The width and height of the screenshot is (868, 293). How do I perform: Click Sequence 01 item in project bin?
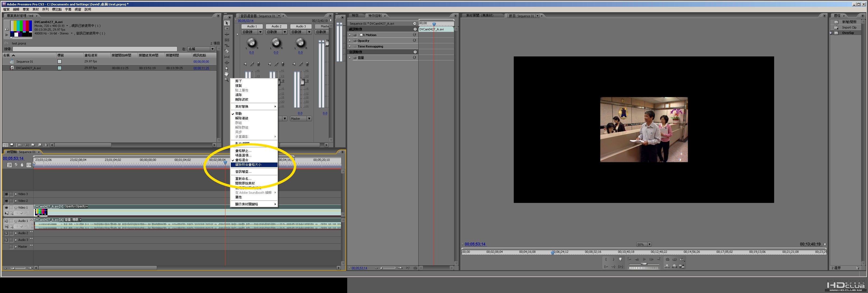tap(25, 62)
